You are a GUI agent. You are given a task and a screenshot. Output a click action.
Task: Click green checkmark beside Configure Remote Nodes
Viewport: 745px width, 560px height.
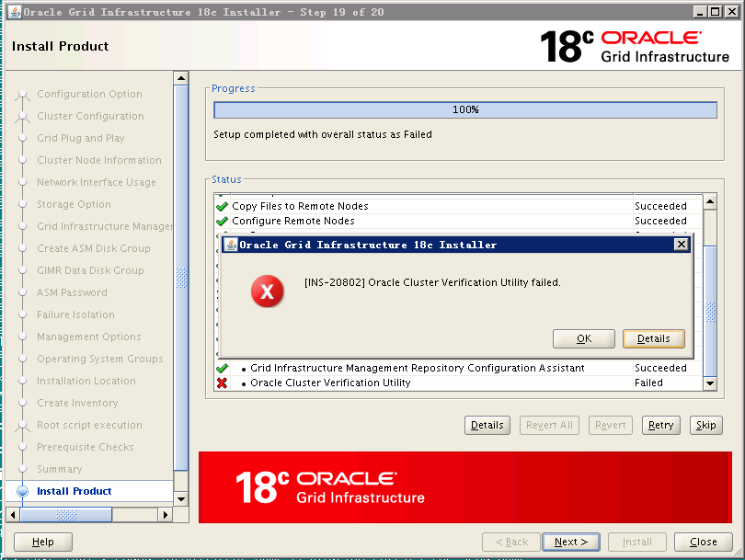tap(222, 221)
